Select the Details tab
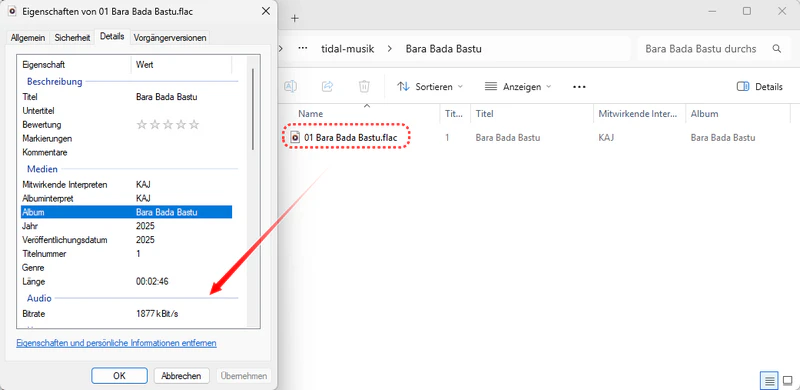Viewport: 800px width, 390px height. click(x=112, y=36)
